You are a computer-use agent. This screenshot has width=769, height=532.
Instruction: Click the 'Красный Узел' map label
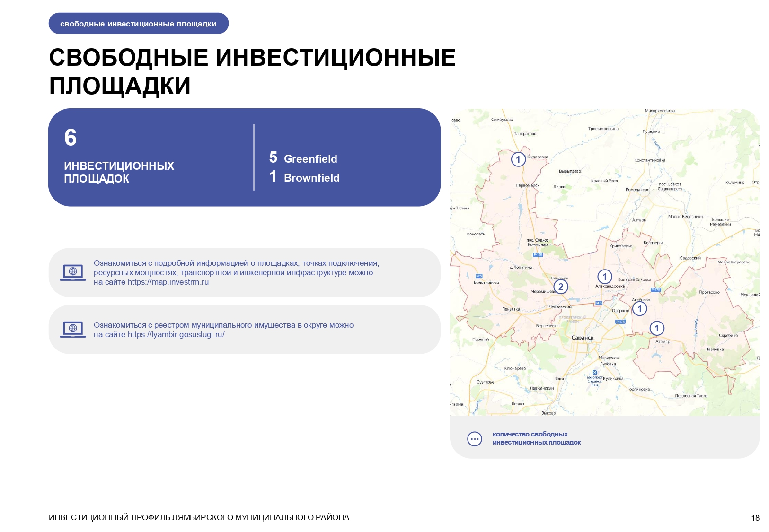click(604, 181)
